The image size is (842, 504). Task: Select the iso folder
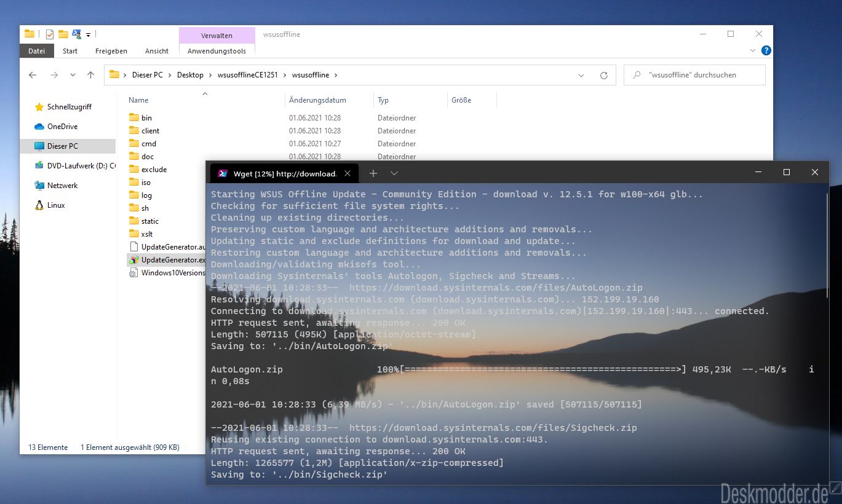[146, 183]
